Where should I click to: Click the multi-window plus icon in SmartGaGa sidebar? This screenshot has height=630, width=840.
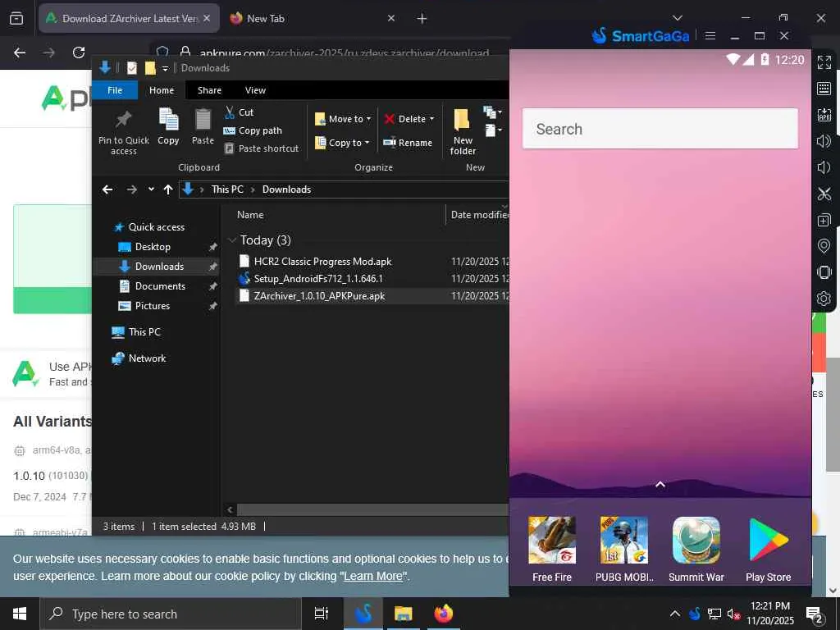(x=824, y=220)
